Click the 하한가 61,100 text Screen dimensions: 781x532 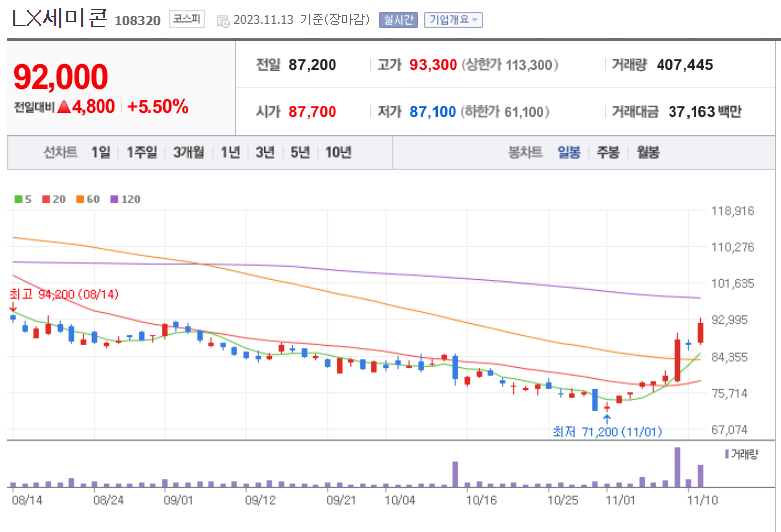click(505, 112)
